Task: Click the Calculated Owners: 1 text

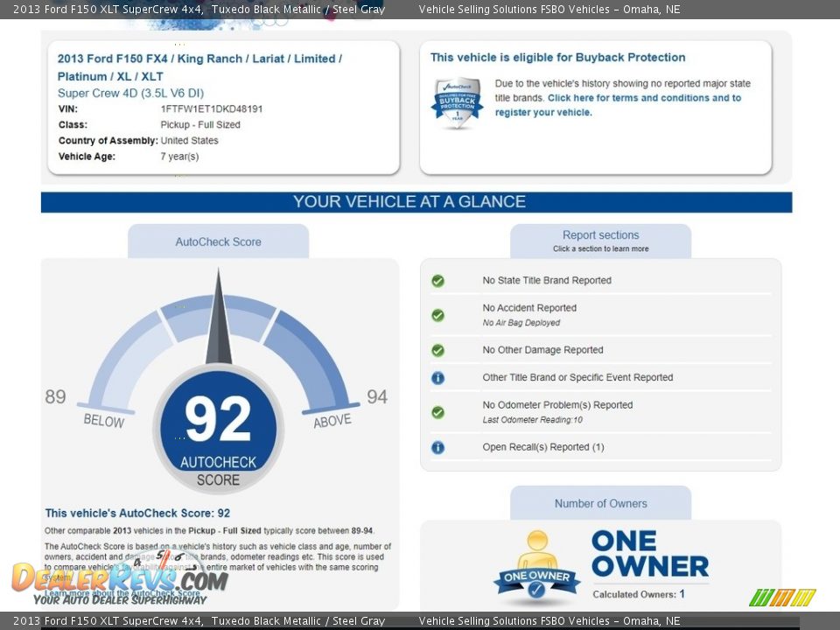Action: tap(639, 594)
